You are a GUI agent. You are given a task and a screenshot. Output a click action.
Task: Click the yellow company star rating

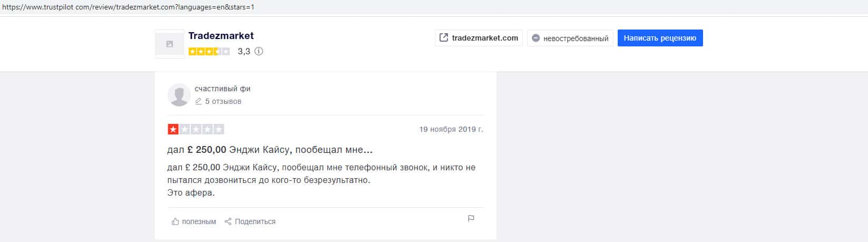pyautogui.click(x=209, y=52)
